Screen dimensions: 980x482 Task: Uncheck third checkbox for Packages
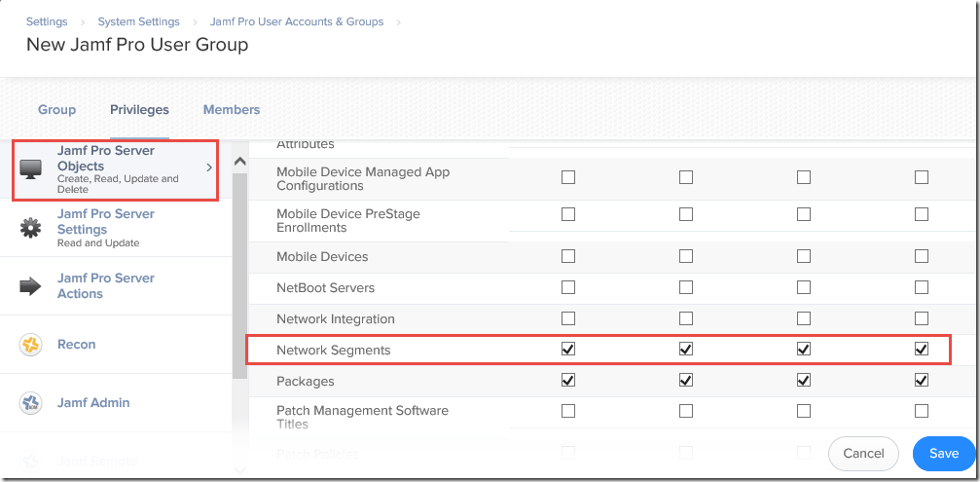pyautogui.click(x=804, y=380)
